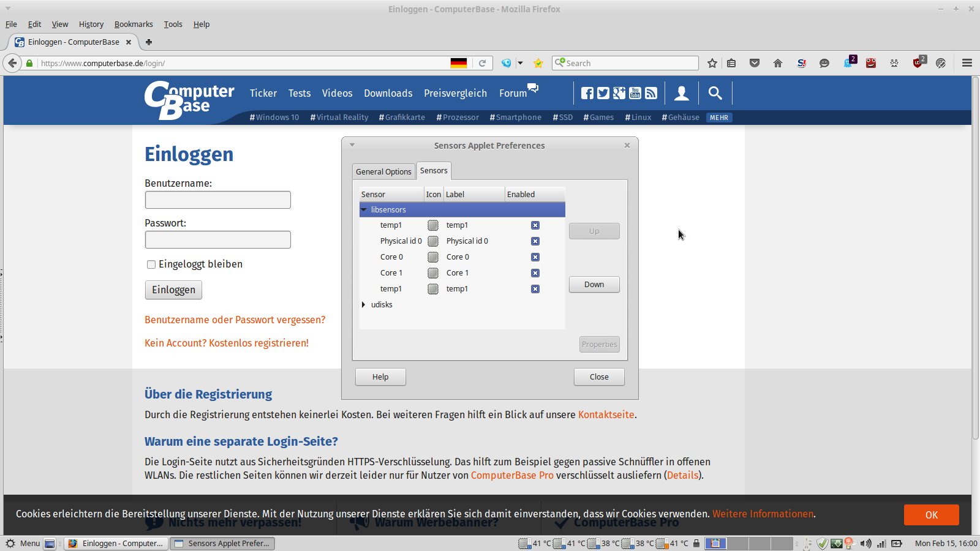Collapse the libsensors tree group
The height and width of the screenshot is (551, 980).
364,209
